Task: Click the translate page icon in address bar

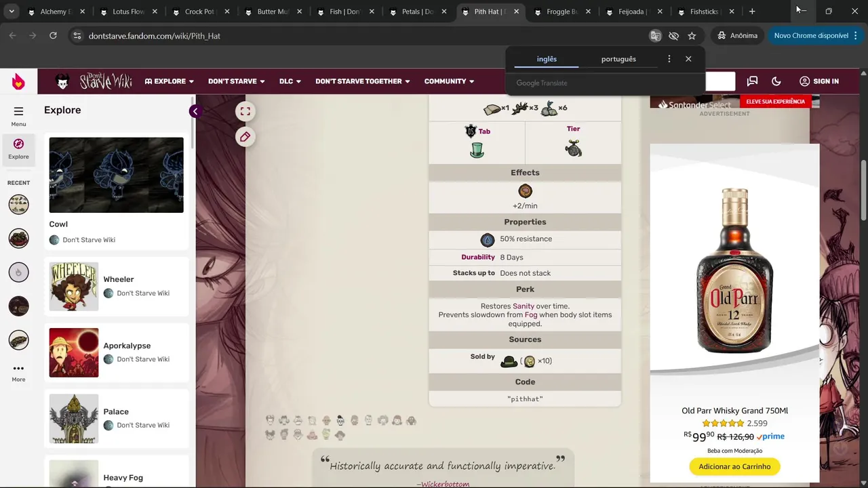Action: click(655, 36)
